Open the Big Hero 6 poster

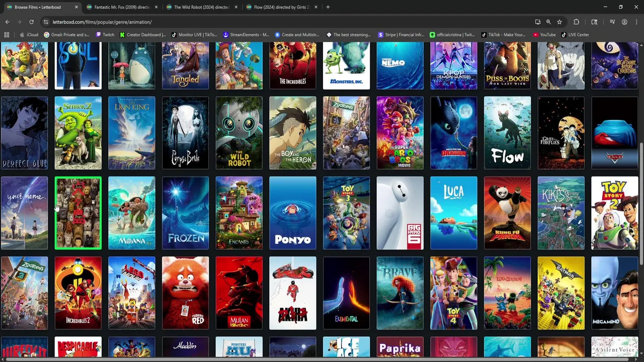click(x=400, y=213)
